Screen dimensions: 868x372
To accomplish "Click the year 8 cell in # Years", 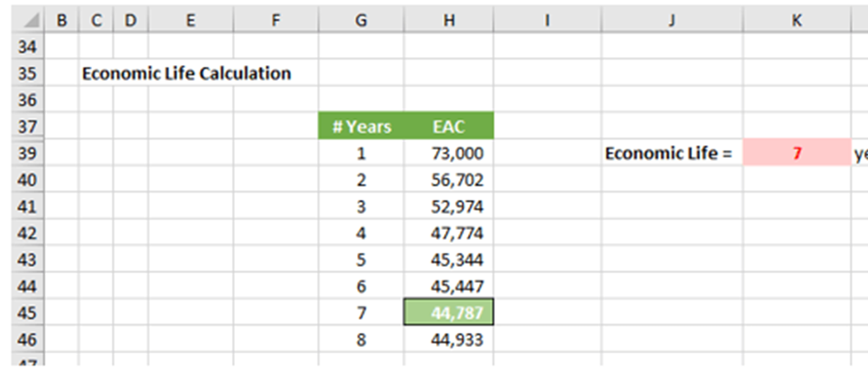I will click(361, 340).
